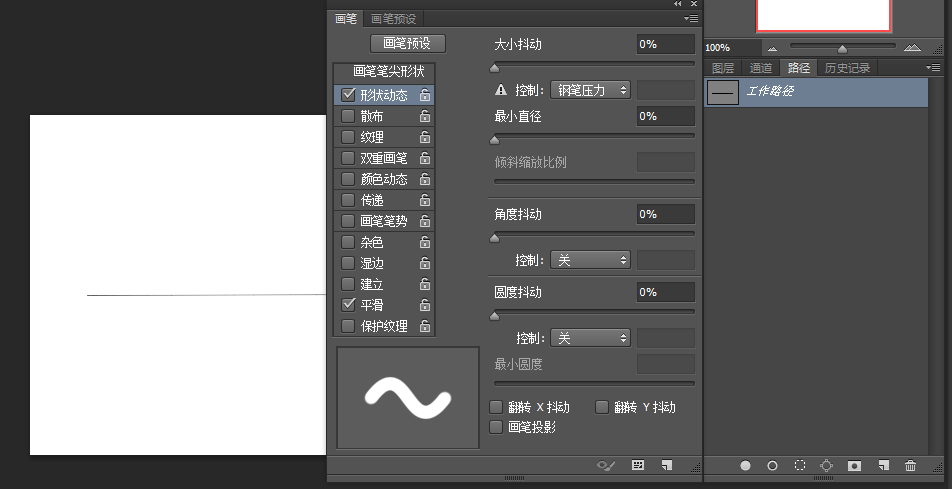This screenshot has width=952, height=489.
Task: Open 钢笔压力 size control dropdown
Action: click(x=590, y=90)
